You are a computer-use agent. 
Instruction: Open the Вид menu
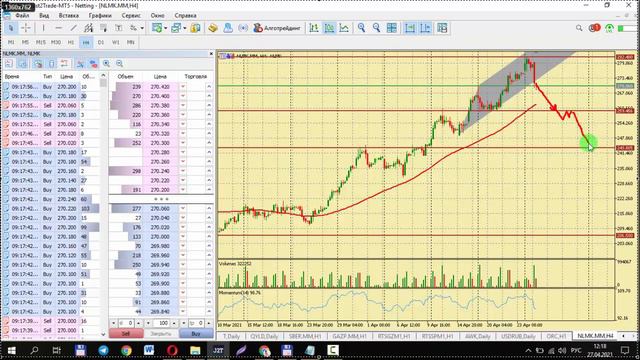[x=44, y=16]
